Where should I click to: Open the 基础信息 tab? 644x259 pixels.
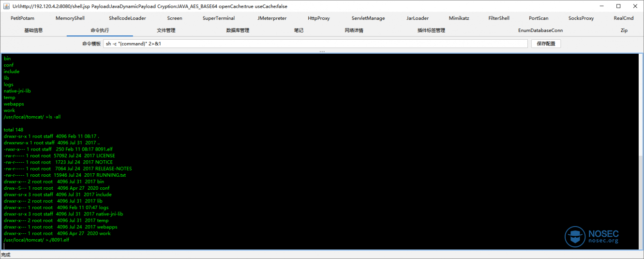tap(33, 30)
